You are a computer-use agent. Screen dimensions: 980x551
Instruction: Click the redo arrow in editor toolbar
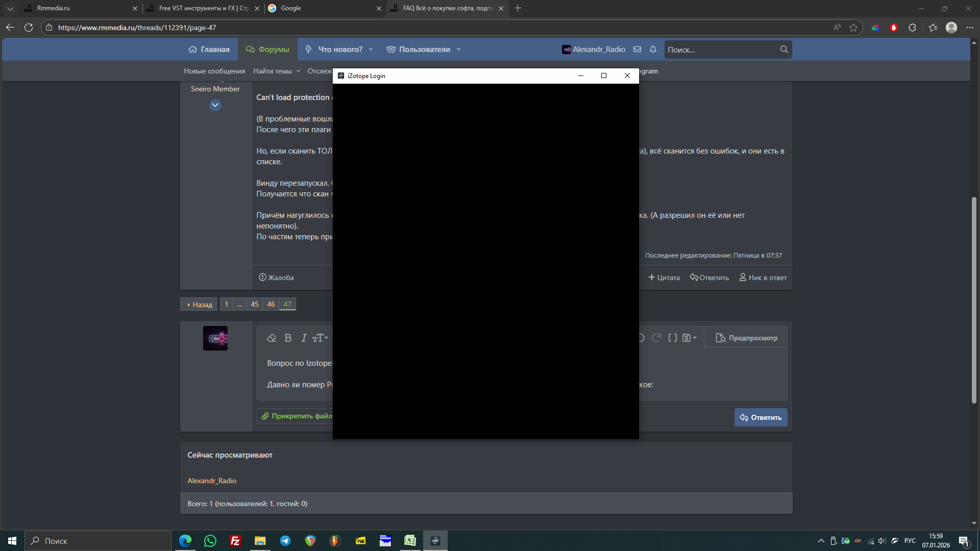[656, 338]
